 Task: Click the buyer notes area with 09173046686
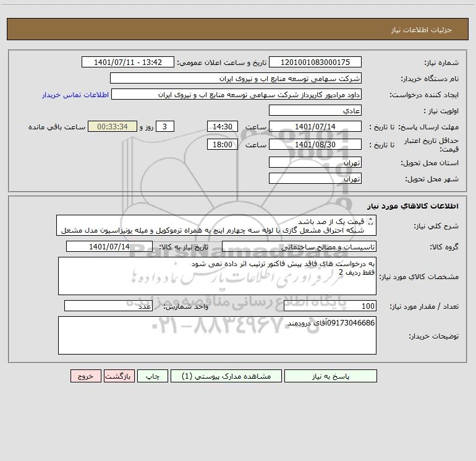point(217,335)
